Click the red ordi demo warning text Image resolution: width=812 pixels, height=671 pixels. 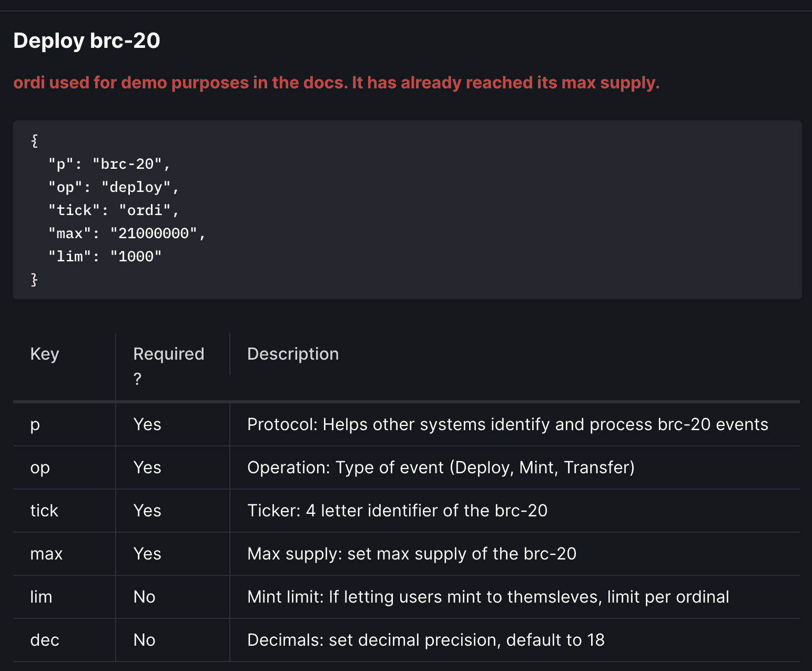(337, 83)
